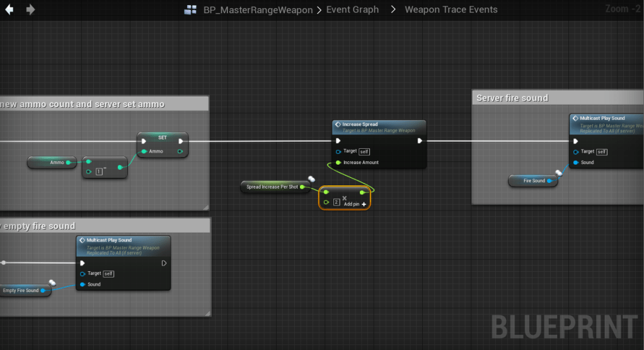The height and width of the screenshot is (350, 644).
Task: Click the replication icon above Spread Increase Per Shot
Action: [x=311, y=180]
